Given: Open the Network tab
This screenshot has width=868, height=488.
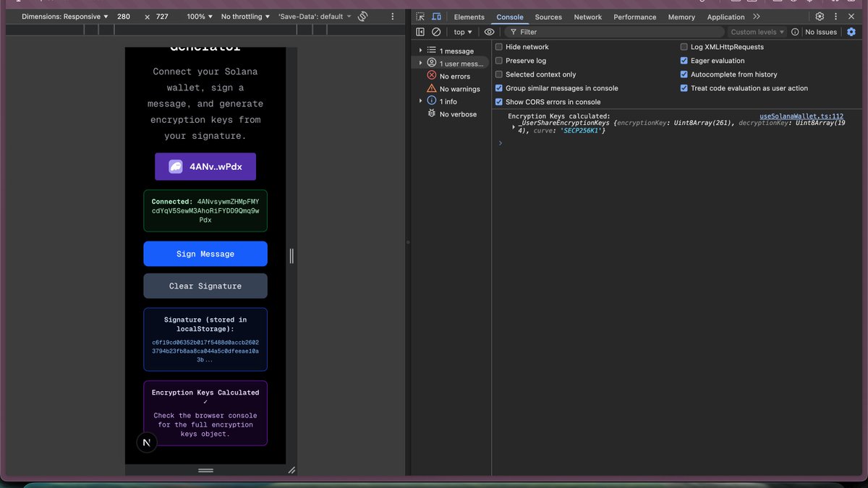Looking at the screenshot, I should click(588, 17).
